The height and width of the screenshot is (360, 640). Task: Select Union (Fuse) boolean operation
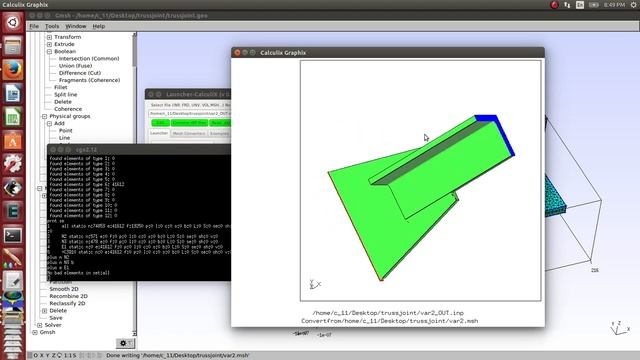coord(76,66)
